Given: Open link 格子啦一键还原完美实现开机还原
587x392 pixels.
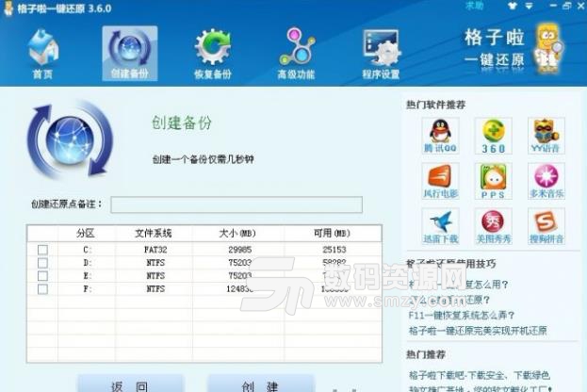Looking at the screenshot, I should click(x=478, y=331).
